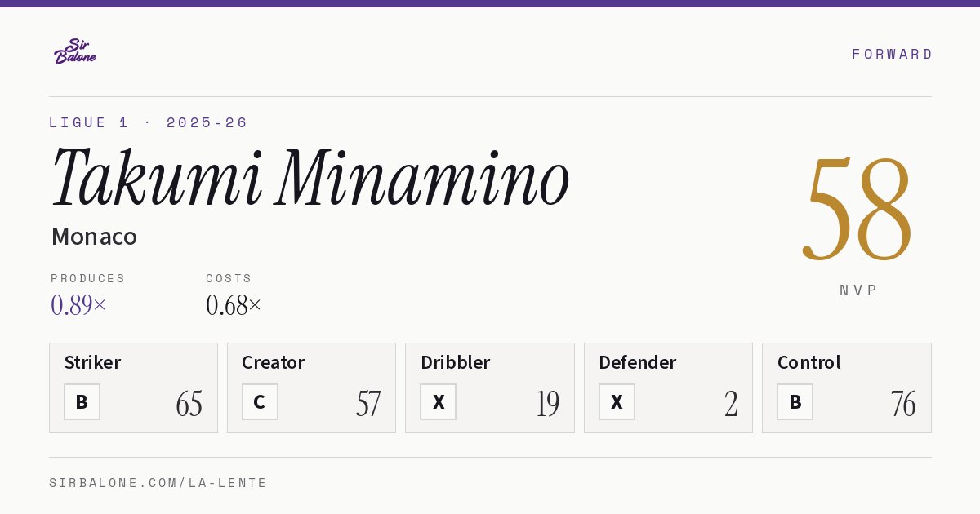The image size is (980, 514).
Task: Open the Striker rating card
Action: [133, 388]
